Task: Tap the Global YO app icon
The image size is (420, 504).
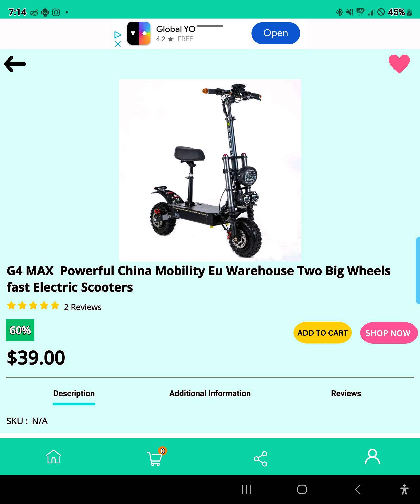Action: [139, 33]
